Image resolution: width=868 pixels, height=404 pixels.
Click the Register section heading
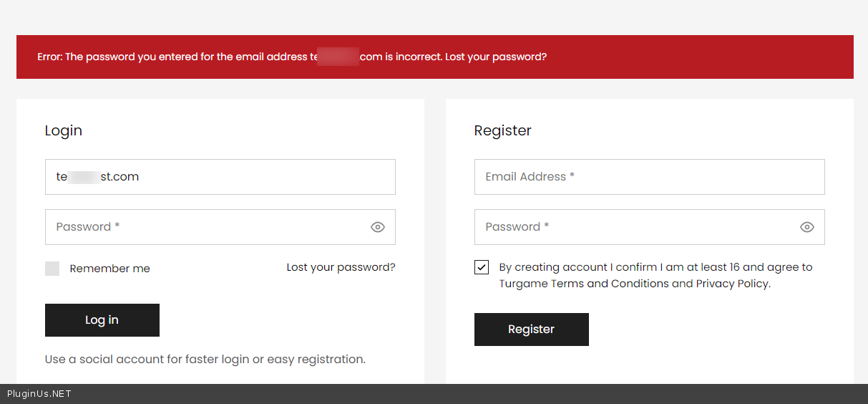(x=502, y=130)
